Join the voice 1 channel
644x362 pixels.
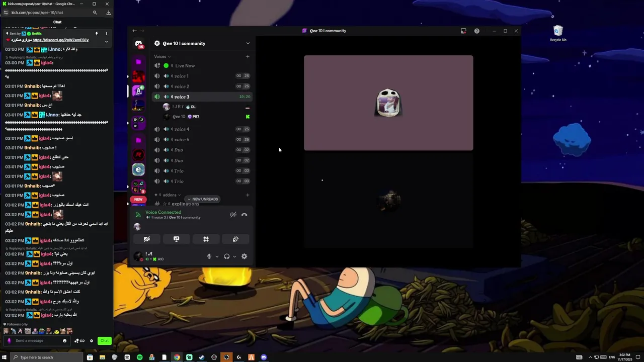[x=202, y=76]
